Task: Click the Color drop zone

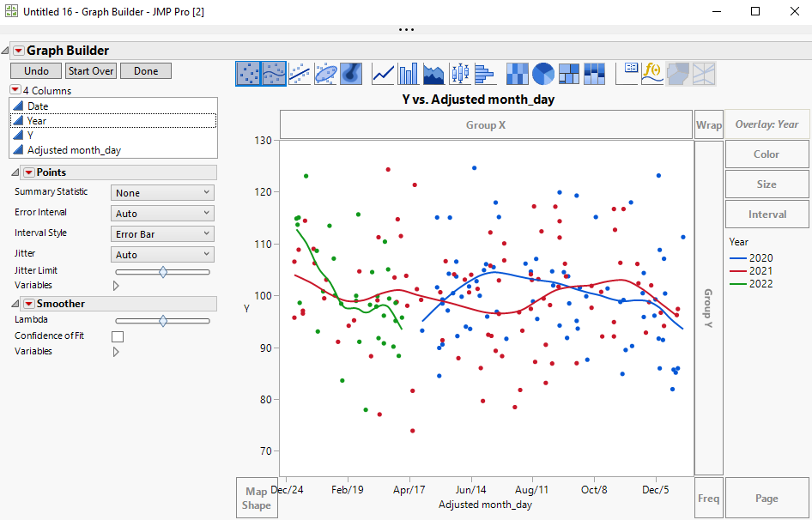Action: [x=767, y=154]
